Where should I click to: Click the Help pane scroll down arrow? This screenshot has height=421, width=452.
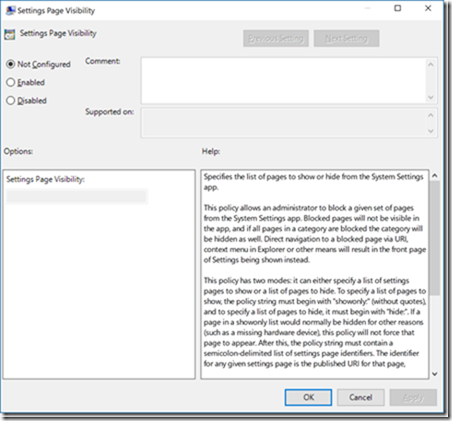(x=435, y=374)
